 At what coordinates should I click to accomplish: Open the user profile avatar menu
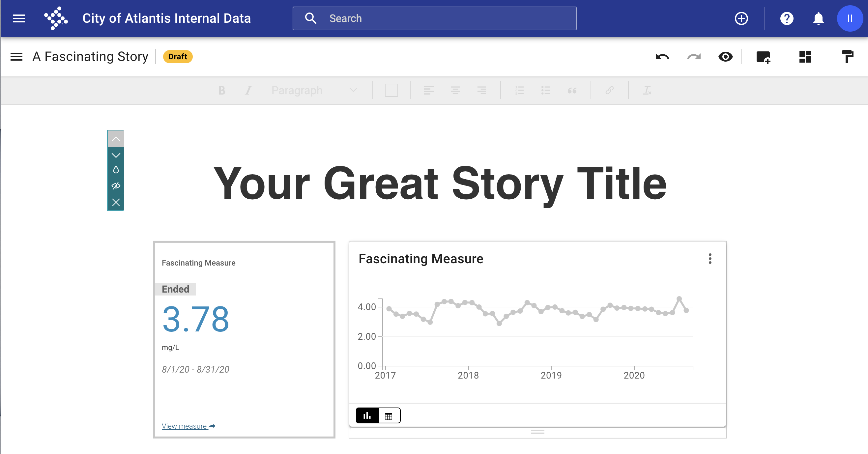coord(850,18)
